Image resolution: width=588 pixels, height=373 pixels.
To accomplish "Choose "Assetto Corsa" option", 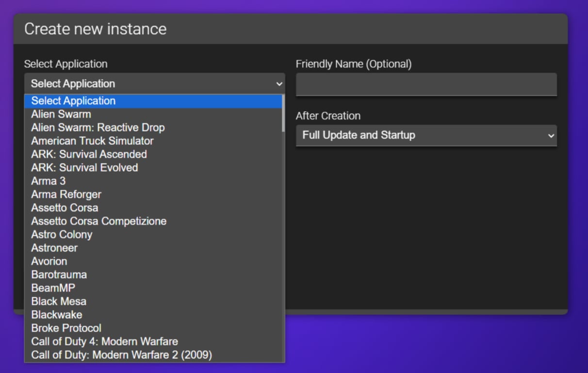I will (64, 207).
